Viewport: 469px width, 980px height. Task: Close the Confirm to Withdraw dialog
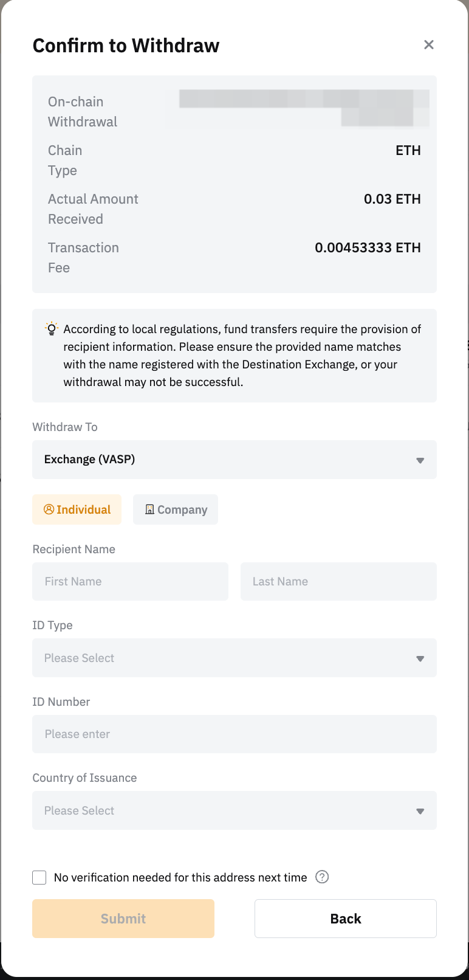[x=429, y=45]
